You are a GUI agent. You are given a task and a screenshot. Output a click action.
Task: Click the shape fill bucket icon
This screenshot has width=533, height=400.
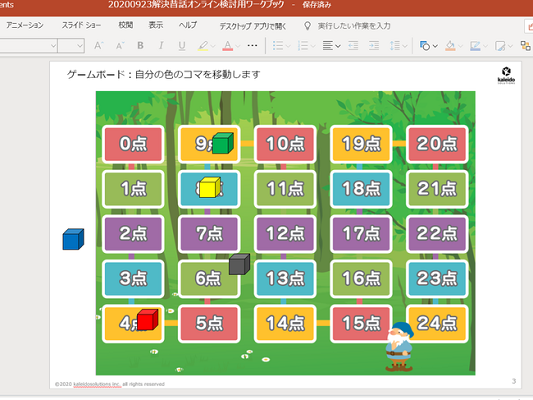(450, 46)
